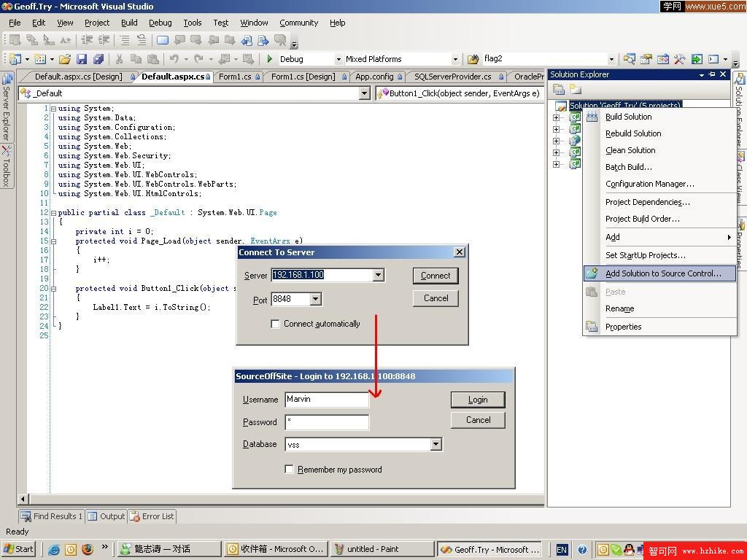
Task: Cancel the SourceOffSite login dialog
Action: click(478, 420)
